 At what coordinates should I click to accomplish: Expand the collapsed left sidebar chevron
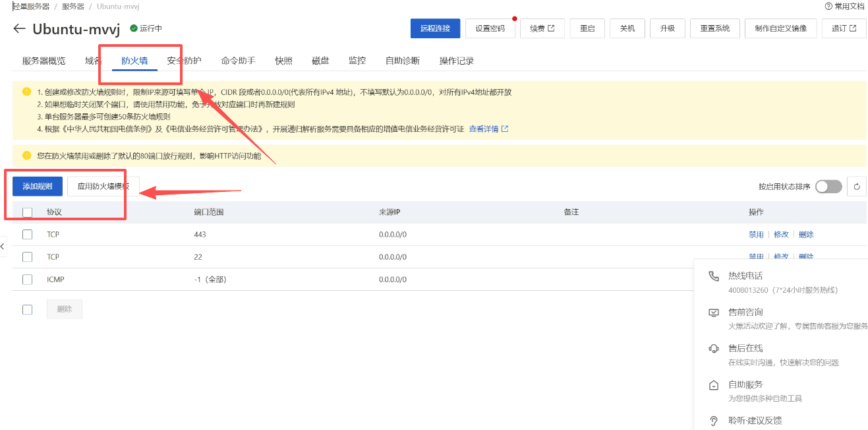3,246
